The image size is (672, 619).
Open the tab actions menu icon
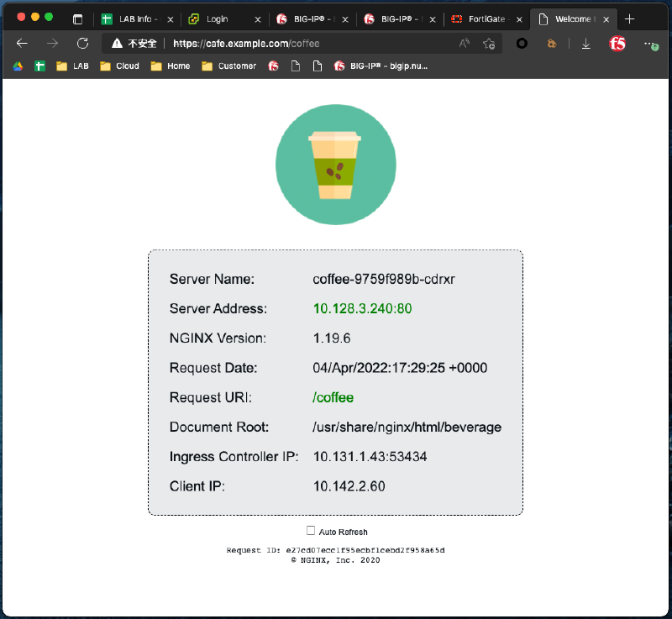pos(78,18)
